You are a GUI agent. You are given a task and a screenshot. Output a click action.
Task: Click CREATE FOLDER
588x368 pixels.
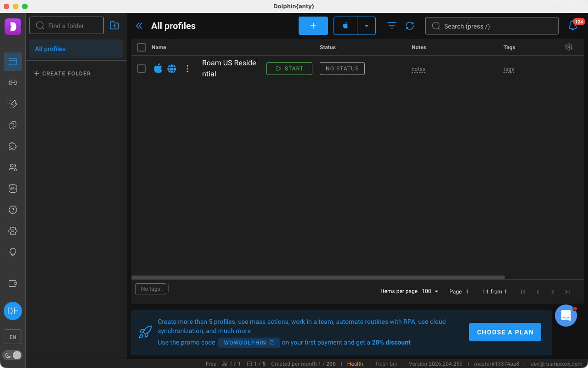(x=62, y=74)
